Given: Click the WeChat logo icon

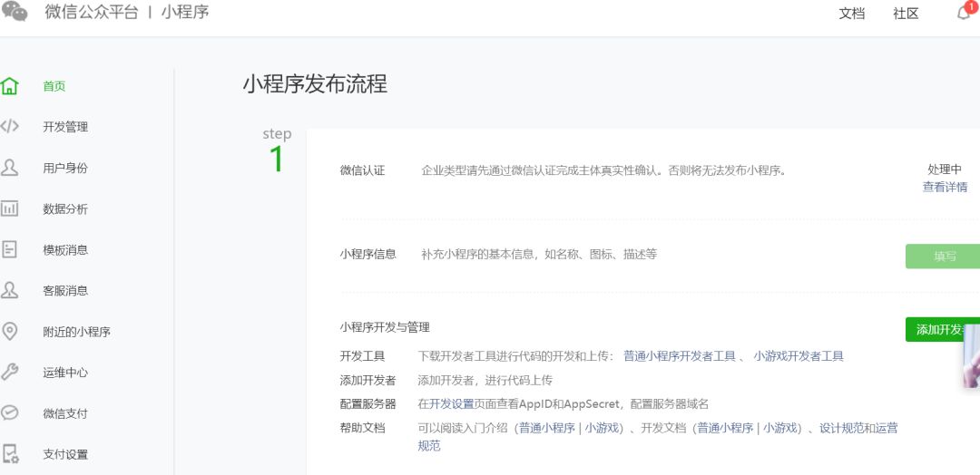Looking at the screenshot, I should 15,11.
